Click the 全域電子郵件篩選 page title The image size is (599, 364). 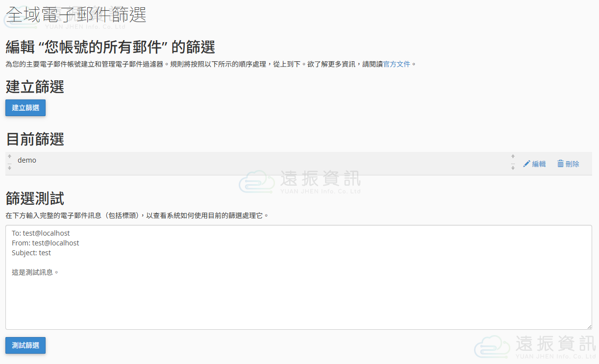click(76, 15)
